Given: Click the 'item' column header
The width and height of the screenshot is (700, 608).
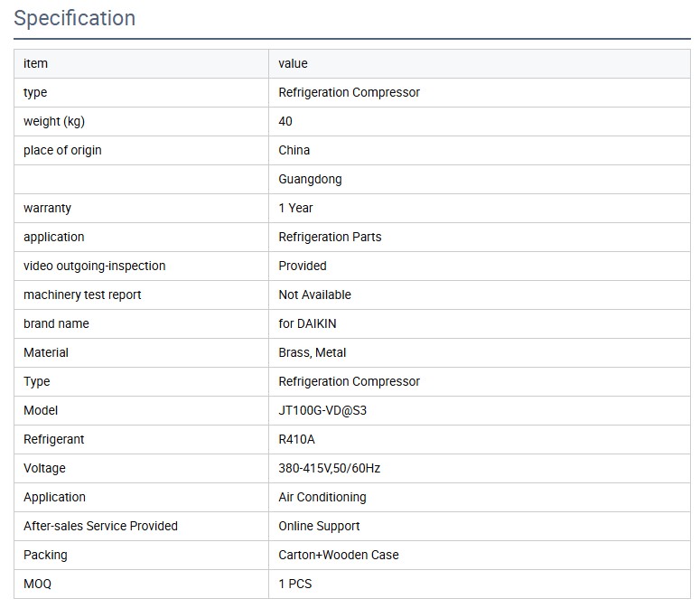Looking at the screenshot, I should (36, 63).
